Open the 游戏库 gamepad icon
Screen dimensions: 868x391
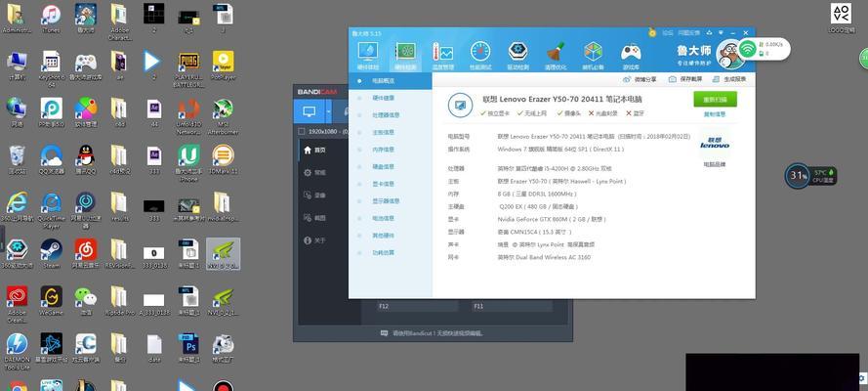(631, 55)
